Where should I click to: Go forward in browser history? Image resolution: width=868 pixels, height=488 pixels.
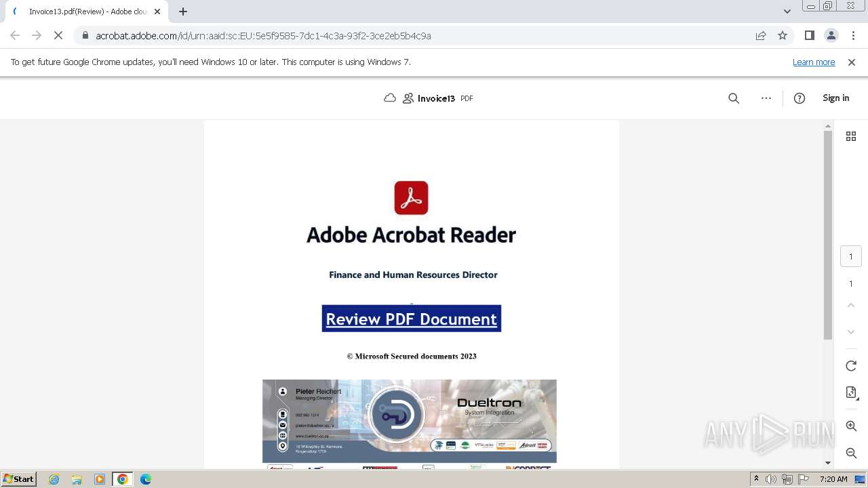point(37,36)
